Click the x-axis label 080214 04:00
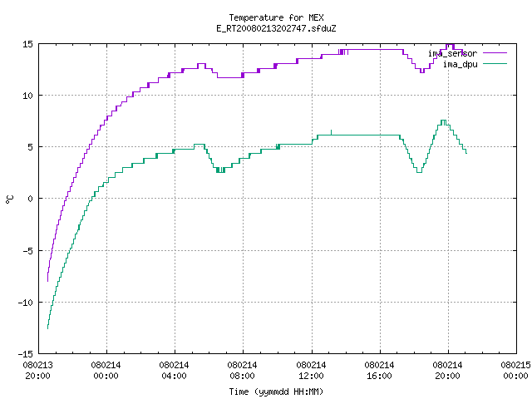Viewport: 532px width, 399px height. (x=174, y=371)
